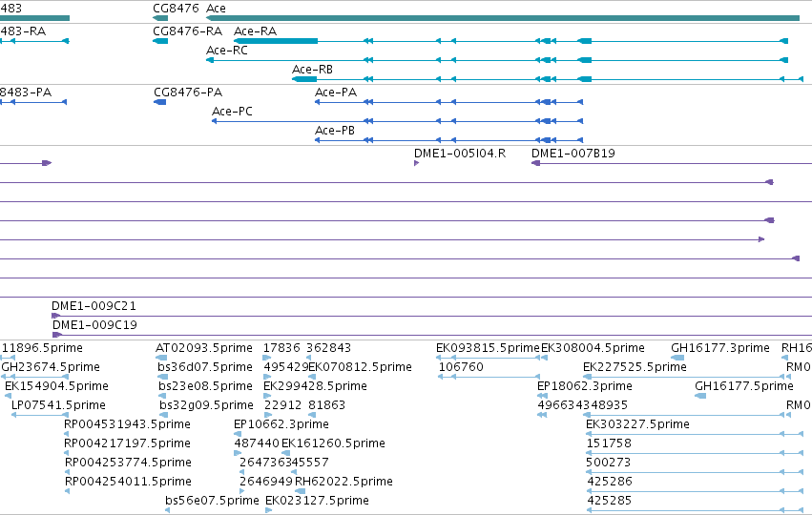The height and width of the screenshot is (515, 812).
Task: Select RP004217197.5prime EST entry
Action: [128, 443]
